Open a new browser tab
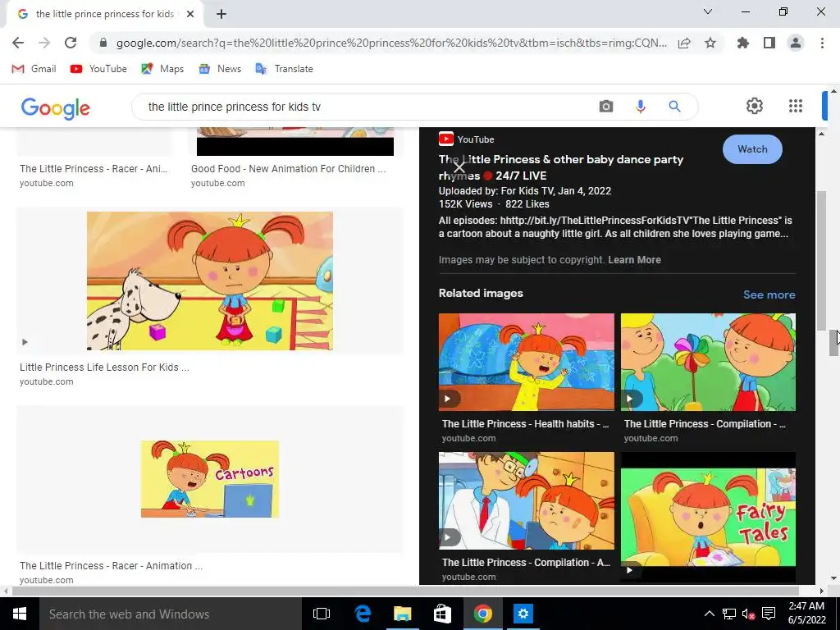 point(221,14)
